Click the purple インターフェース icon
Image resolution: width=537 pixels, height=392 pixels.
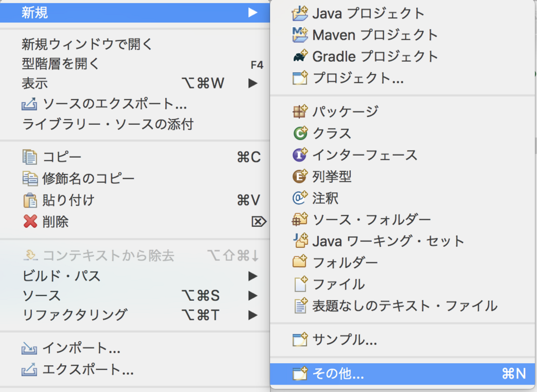coord(300,155)
